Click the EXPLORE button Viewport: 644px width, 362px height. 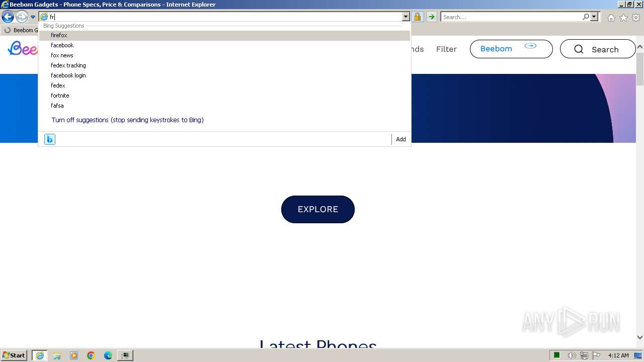tap(318, 209)
